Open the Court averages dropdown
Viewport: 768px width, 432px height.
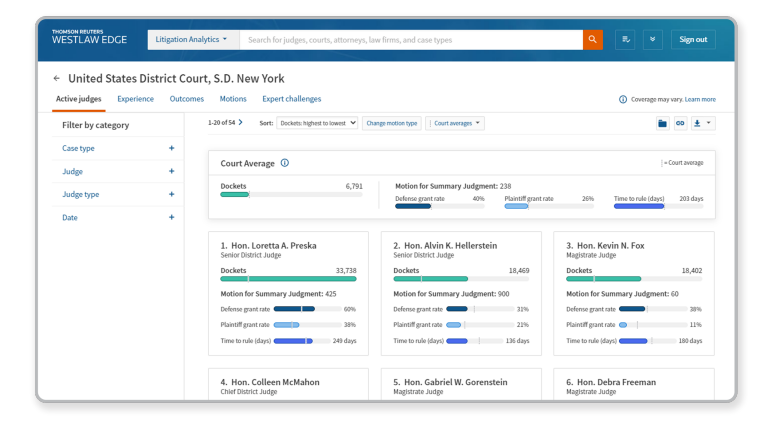457,123
